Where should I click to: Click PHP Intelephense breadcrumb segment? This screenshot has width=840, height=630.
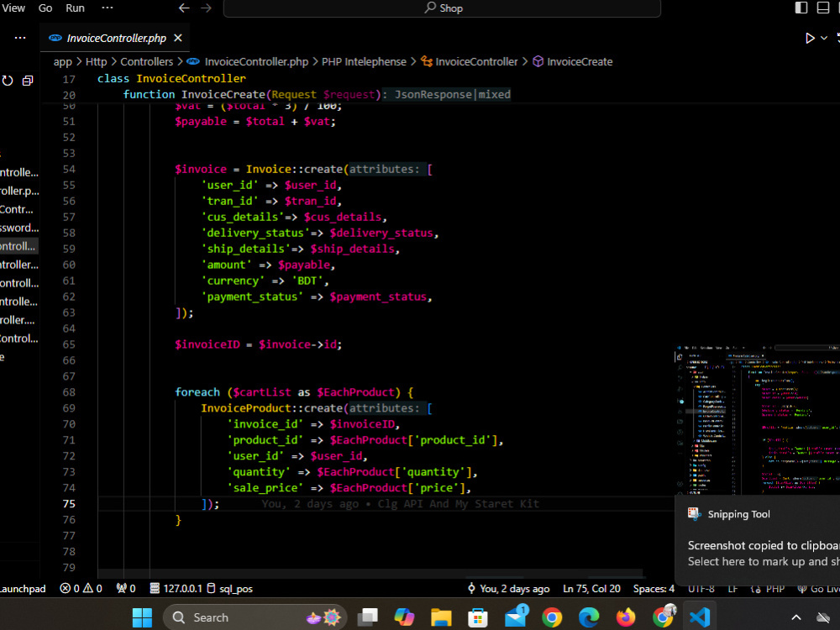pos(364,61)
